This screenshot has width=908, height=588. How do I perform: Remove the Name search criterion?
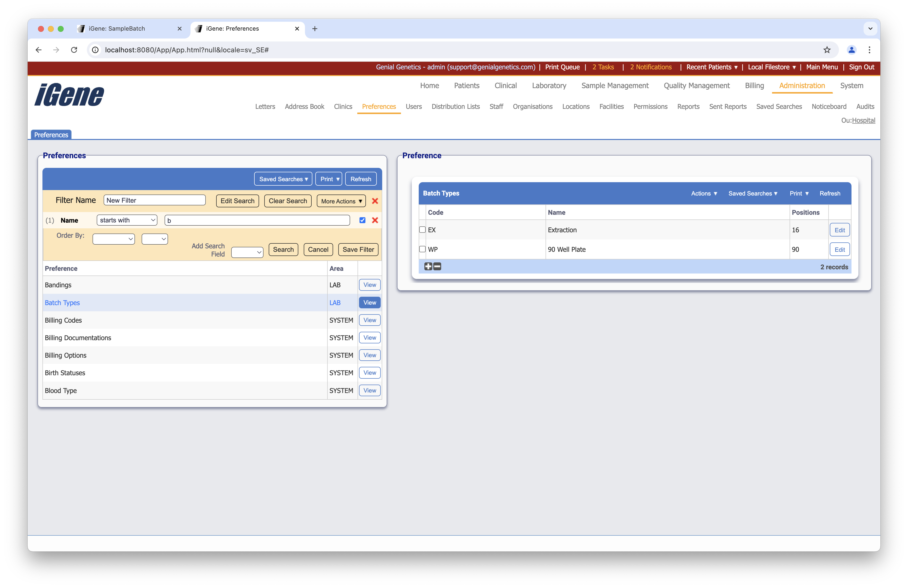375,220
